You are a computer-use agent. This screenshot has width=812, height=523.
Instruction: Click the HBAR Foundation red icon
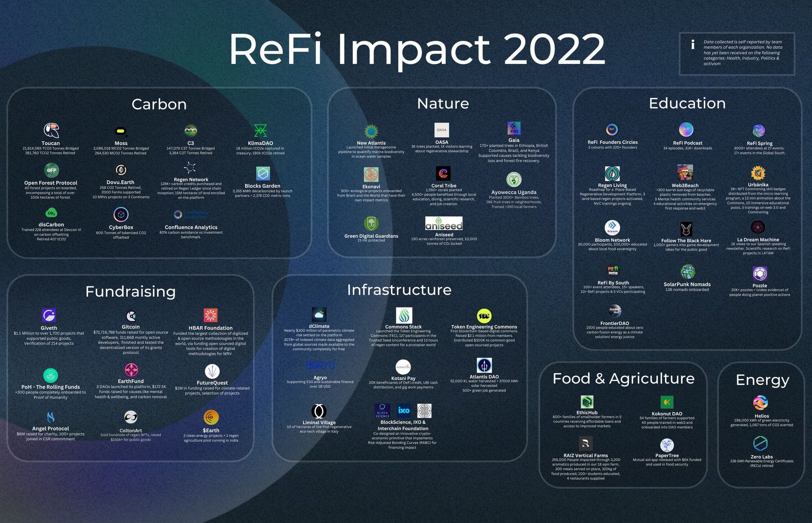[210, 315]
